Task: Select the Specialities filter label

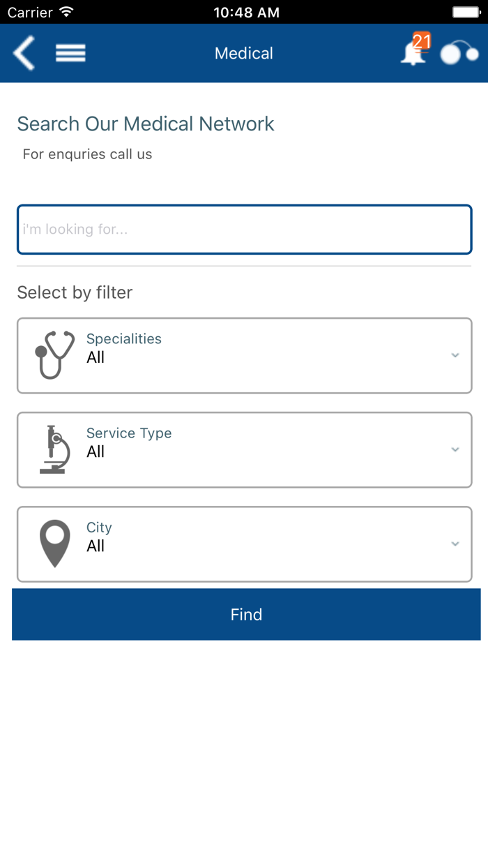Action: click(124, 339)
